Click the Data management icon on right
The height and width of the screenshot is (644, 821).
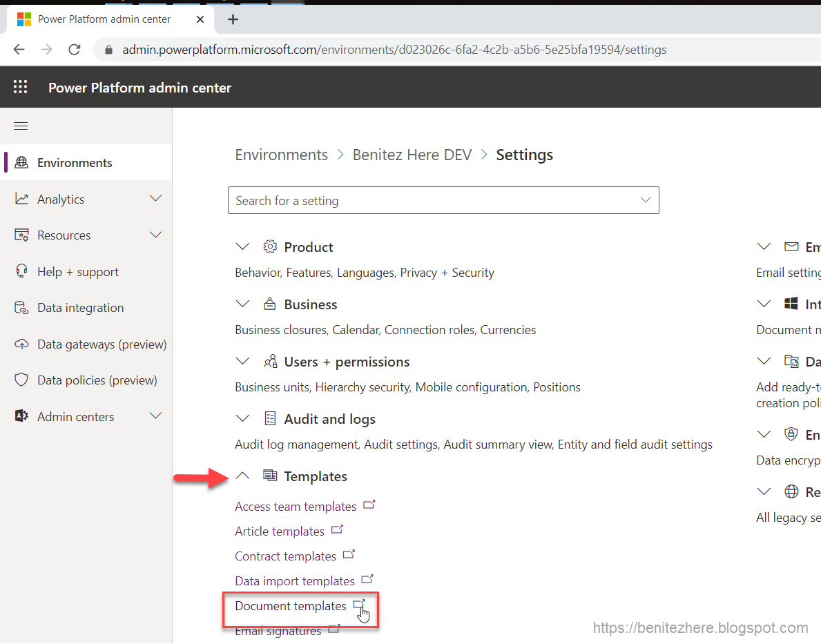(x=791, y=361)
